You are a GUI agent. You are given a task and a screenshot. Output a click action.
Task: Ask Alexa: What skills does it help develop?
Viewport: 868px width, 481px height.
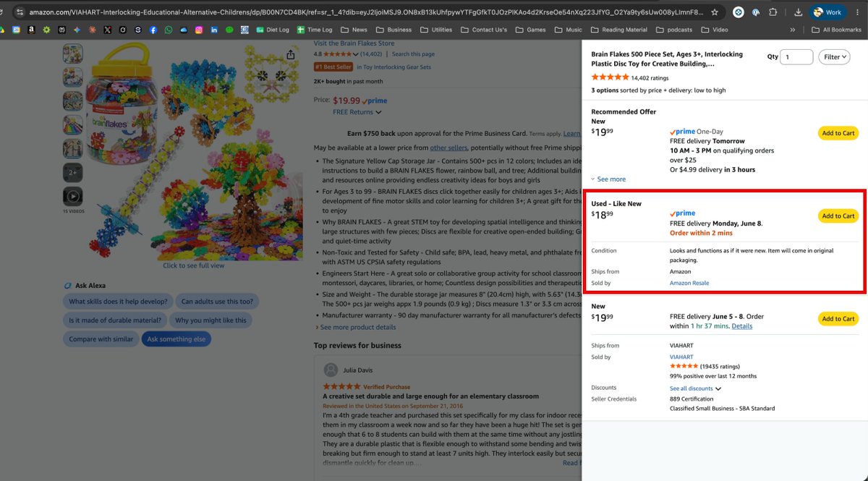coord(119,302)
